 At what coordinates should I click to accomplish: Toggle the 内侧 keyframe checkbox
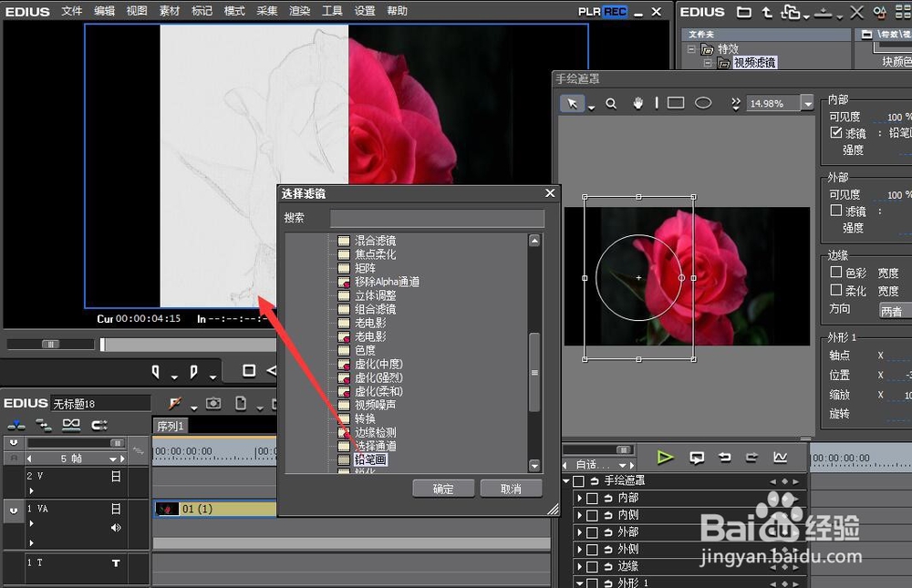(x=592, y=515)
